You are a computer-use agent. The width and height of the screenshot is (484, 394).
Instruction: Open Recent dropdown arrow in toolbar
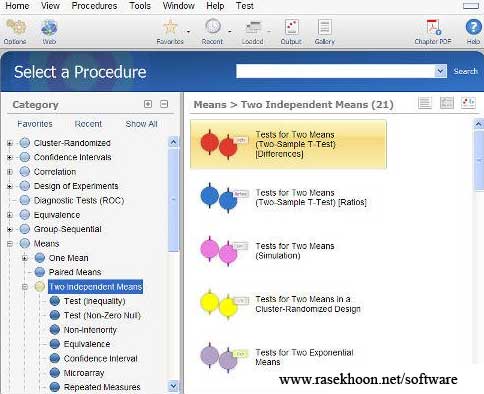pos(230,32)
